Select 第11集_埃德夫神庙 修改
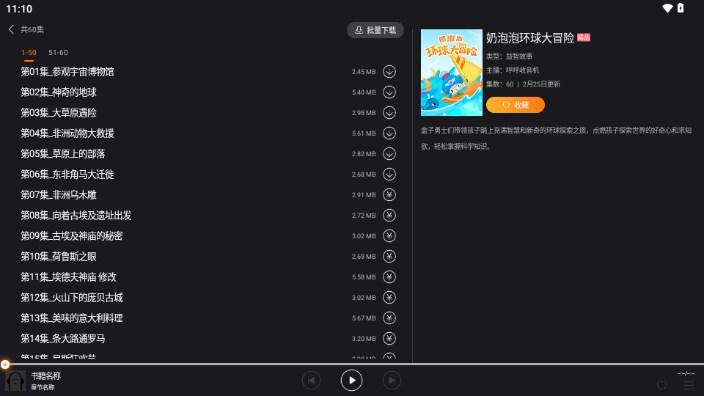 [68, 277]
